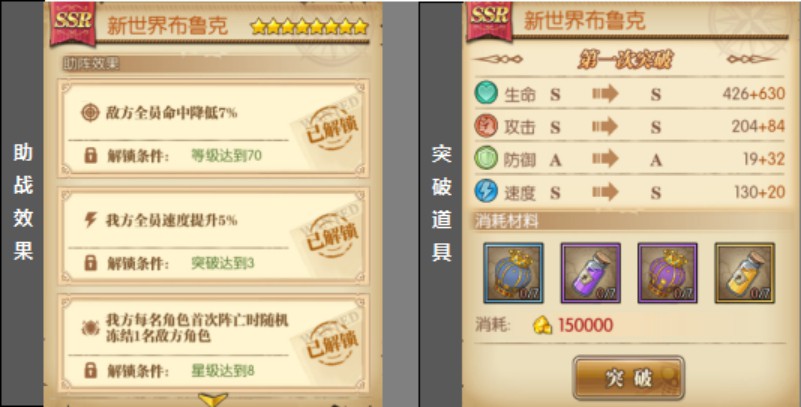Tap the lock icon beside 等级达到70

pos(90,155)
